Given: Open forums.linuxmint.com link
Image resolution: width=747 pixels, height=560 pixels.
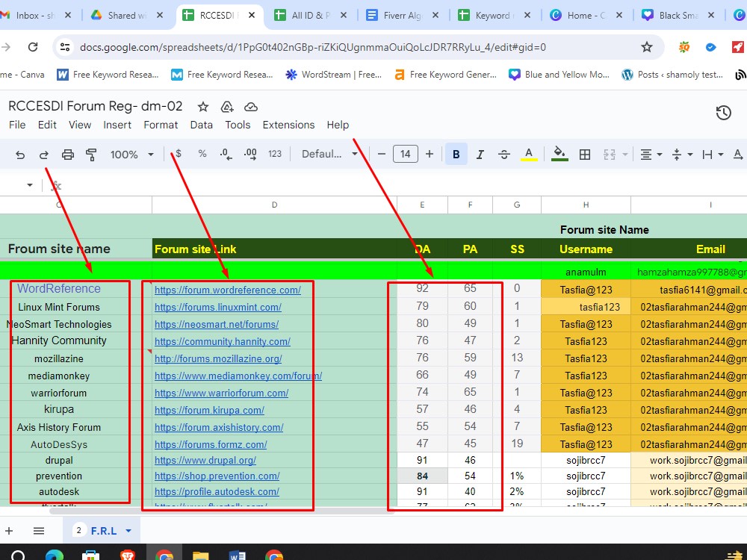Looking at the screenshot, I should (x=217, y=307).
